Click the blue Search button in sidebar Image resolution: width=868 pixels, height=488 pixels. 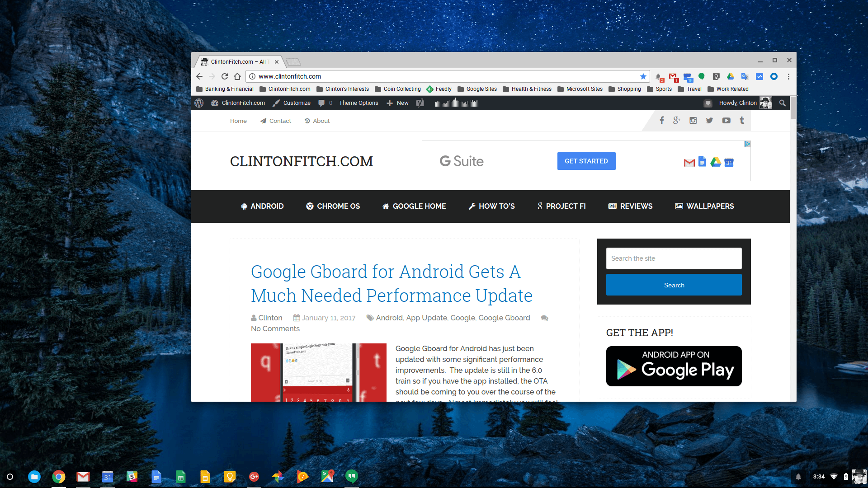point(674,285)
